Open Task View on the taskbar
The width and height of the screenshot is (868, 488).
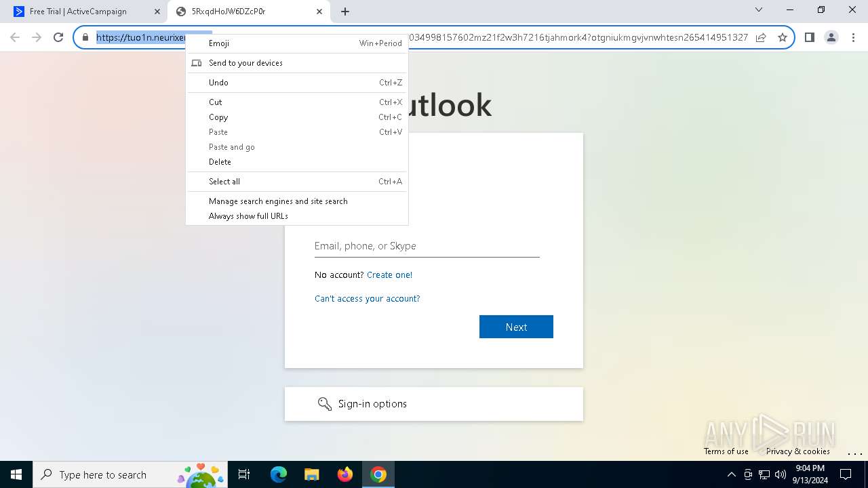(244, 474)
